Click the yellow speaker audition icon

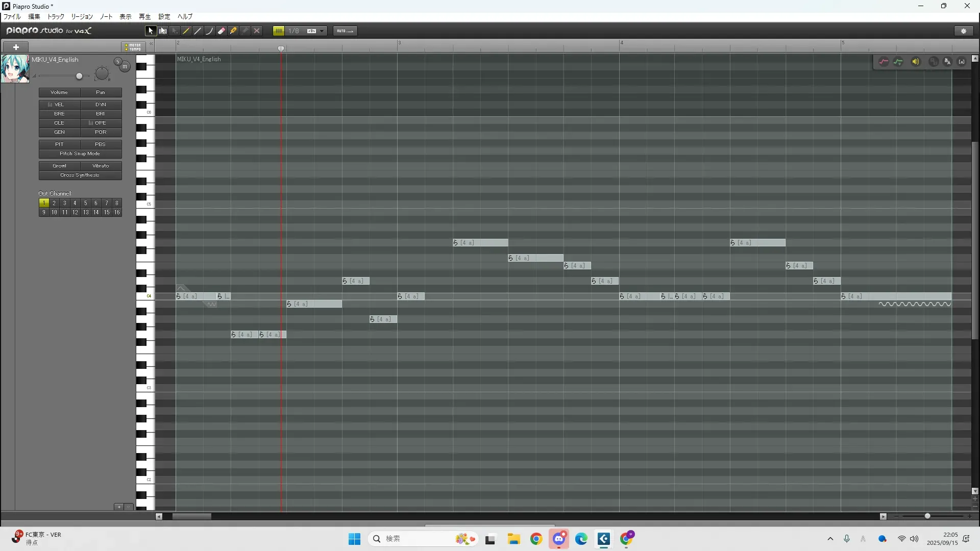tap(916, 62)
